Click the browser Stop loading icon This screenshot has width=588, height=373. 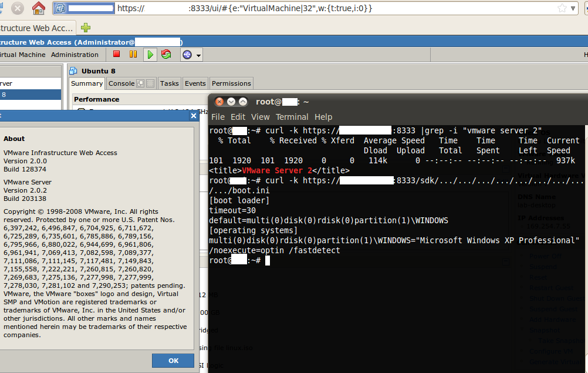(x=17, y=8)
